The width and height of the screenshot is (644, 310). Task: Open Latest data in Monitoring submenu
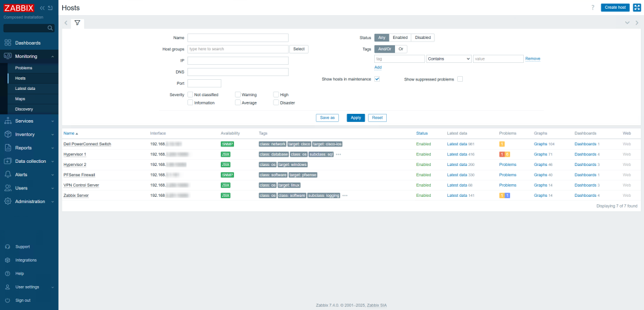[x=25, y=89]
